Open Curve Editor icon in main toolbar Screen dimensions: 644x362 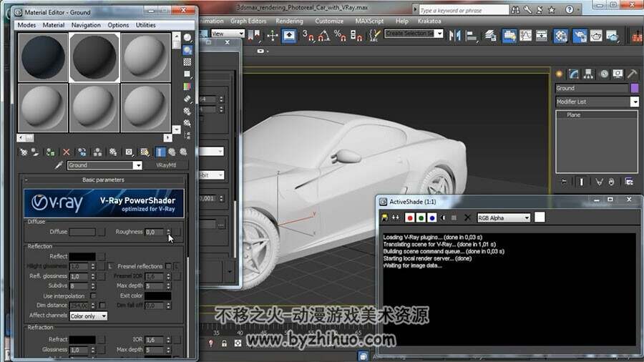coord(525,36)
